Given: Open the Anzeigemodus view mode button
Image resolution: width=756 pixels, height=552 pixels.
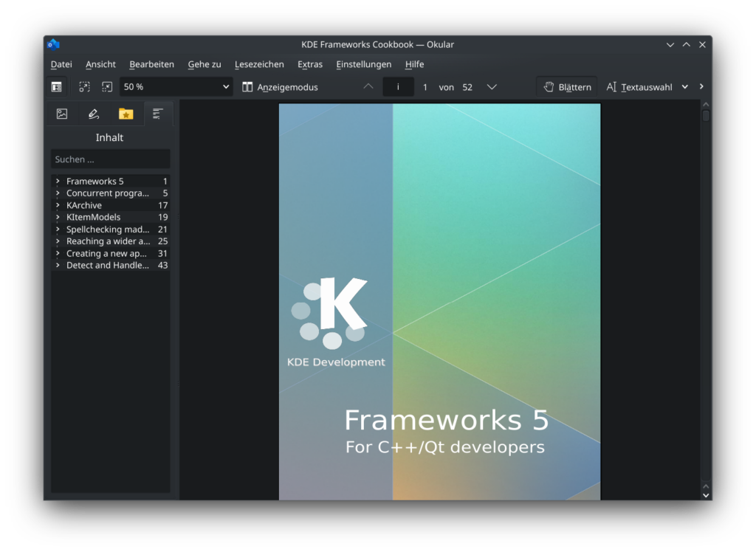Looking at the screenshot, I should (280, 87).
